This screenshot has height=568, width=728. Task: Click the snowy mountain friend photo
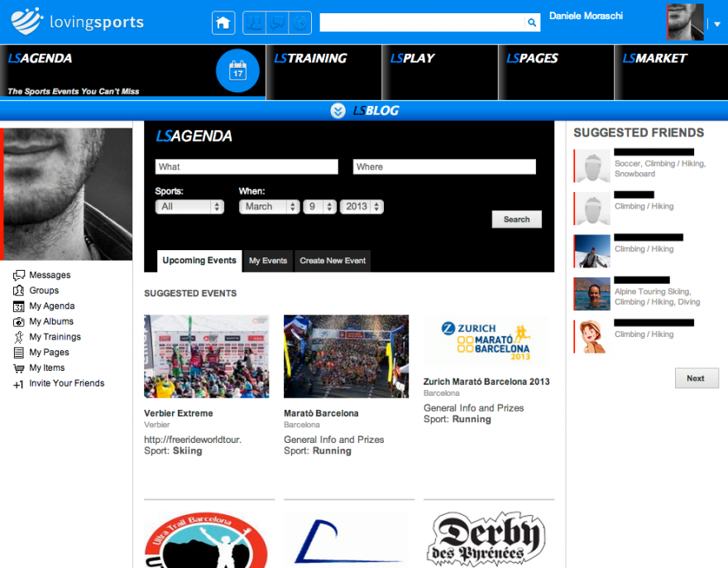(x=592, y=252)
